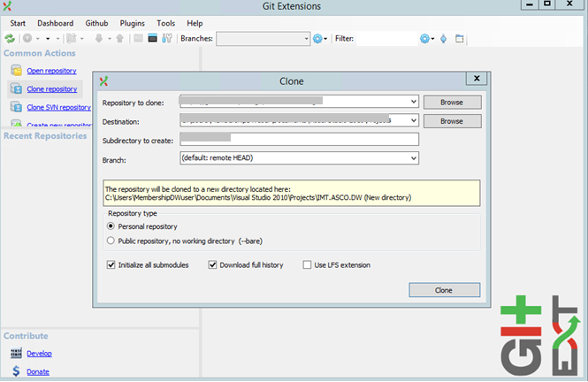This screenshot has height=382, width=588.
Task: Click the Clone button in dialog
Action: pos(445,290)
